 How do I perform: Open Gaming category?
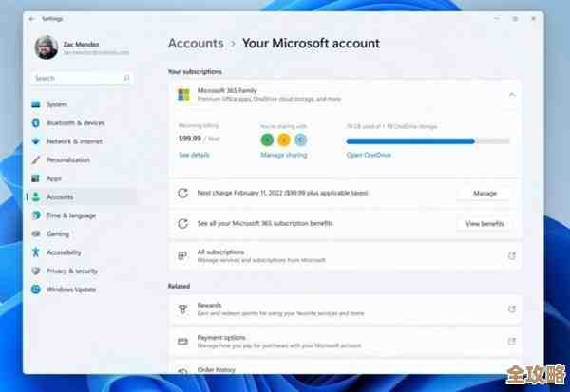click(x=82, y=233)
